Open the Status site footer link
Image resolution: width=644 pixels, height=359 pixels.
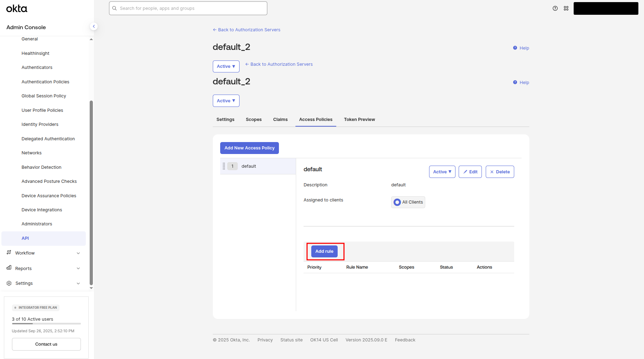click(292, 340)
